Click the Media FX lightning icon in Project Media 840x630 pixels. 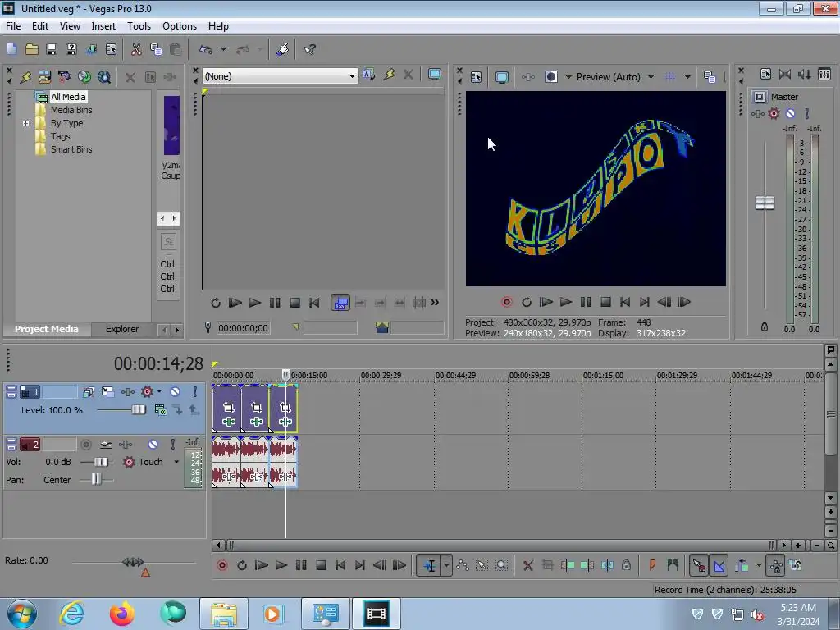[x=25, y=76]
